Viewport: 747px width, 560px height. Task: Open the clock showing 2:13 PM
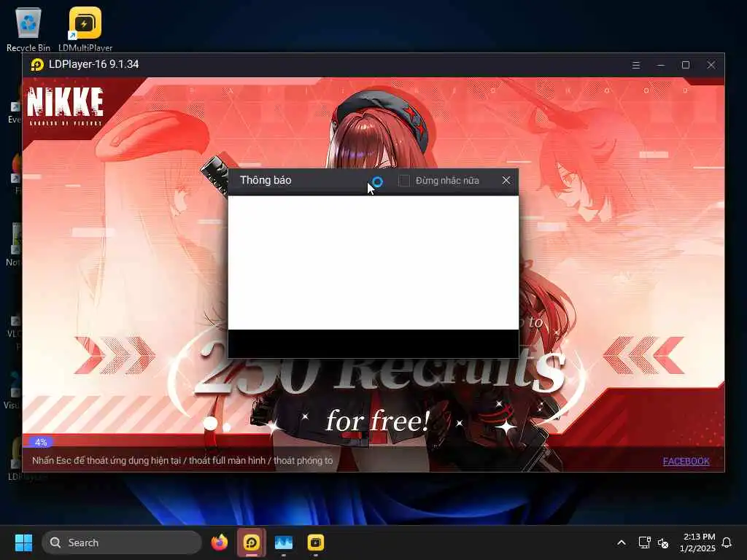tap(697, 542)
